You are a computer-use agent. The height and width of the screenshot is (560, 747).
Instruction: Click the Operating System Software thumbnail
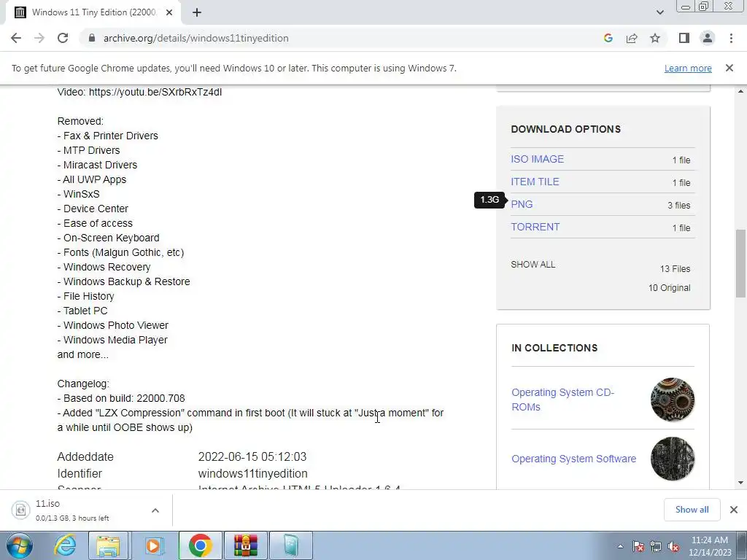click(x=672, y=459)
